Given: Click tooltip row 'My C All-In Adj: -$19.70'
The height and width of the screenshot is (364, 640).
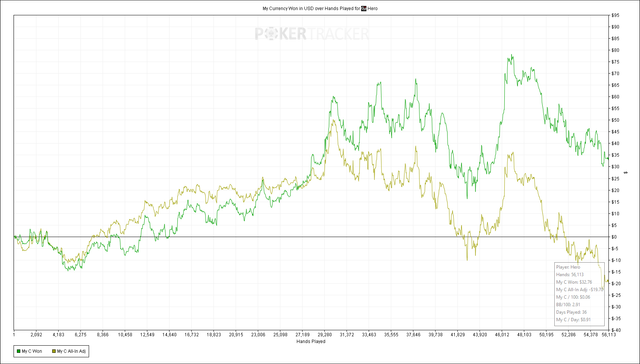Looking at the screenshot, I should 579,290.
